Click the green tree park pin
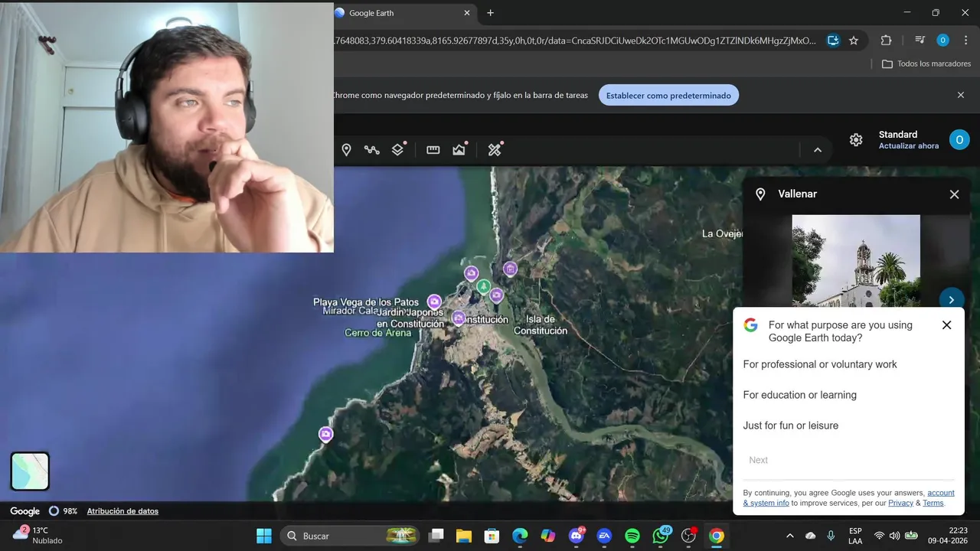The height and width of the screenshot is (551, 980). [483, 287]
